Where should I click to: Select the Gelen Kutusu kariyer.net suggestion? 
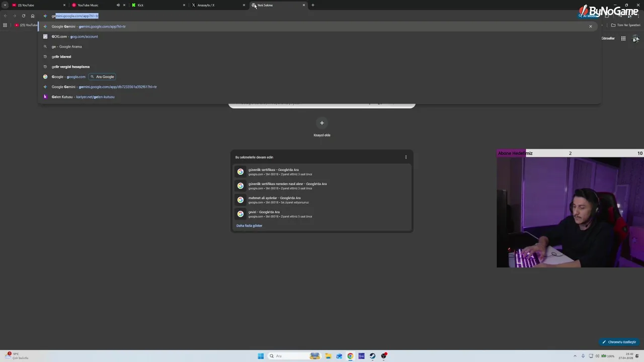(x=319, y=97)
